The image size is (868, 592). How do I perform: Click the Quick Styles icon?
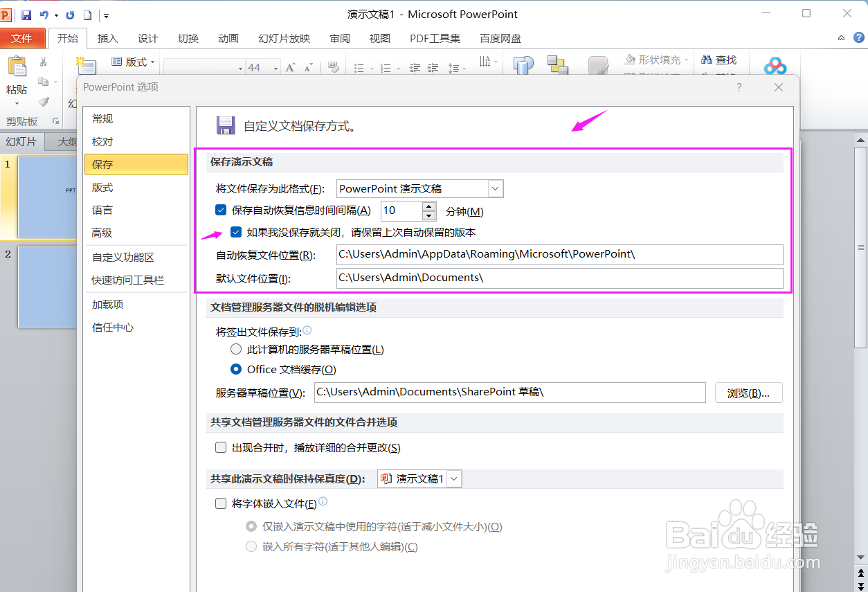point(598,65)
